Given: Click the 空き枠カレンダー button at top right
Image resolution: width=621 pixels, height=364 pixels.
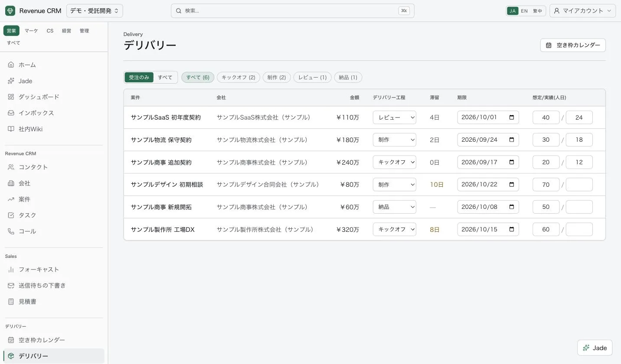Looking at the screenshot, I should pos(573,45).
